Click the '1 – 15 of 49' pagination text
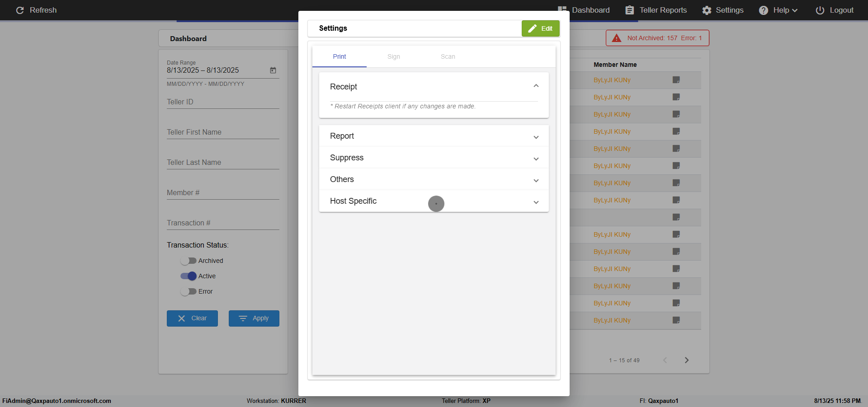This screenshot has width=868, height=407. [x=624, y=360]
